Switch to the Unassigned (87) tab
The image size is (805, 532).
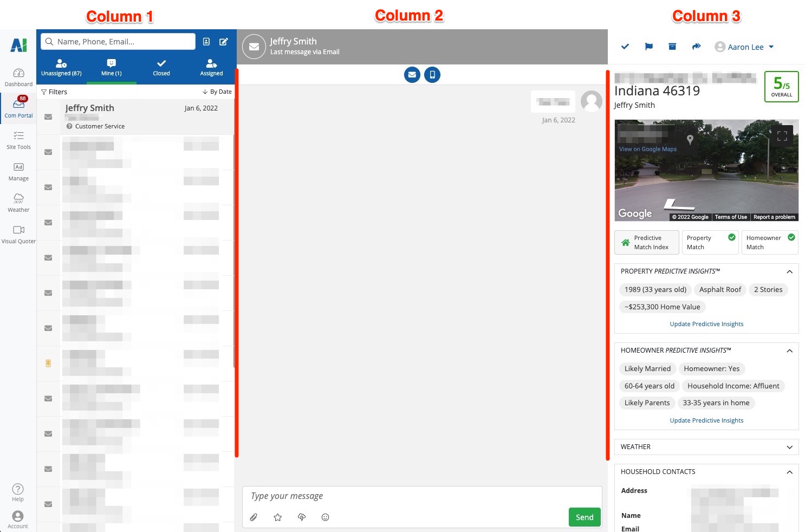(61, 68)
